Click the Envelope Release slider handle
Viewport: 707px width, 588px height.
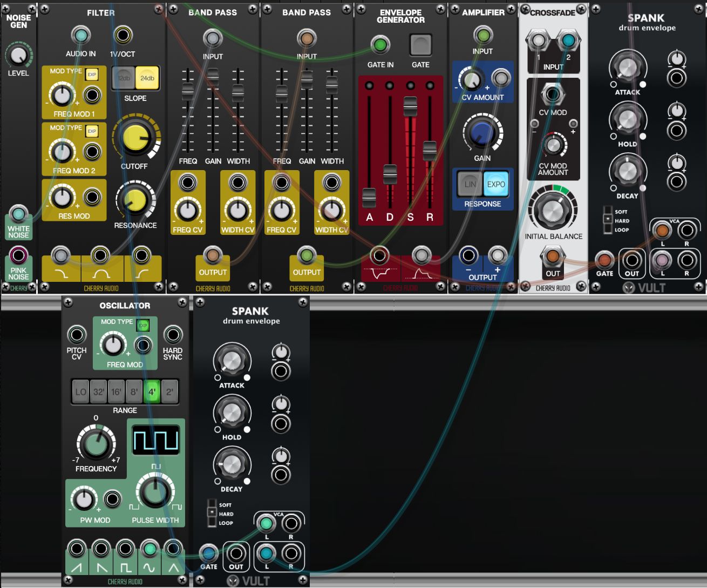[430, 151]
